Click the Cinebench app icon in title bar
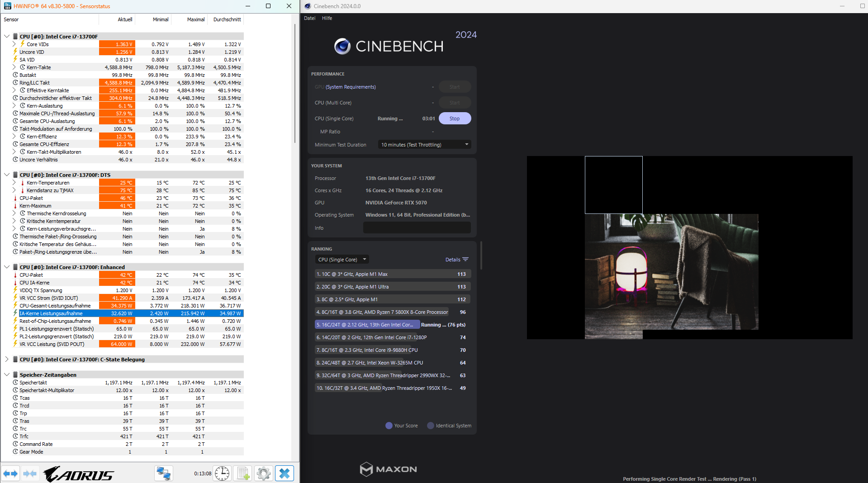This screenshot has height=483, width=868. click(308, 6)
